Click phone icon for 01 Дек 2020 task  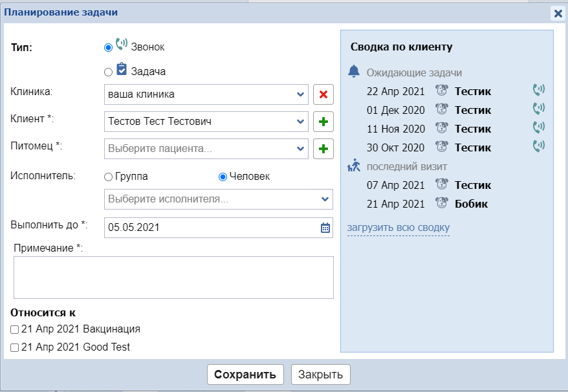538,109
